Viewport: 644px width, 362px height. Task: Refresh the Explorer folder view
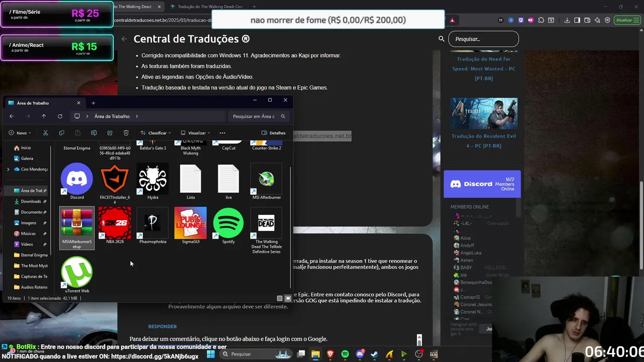(60, 116)
